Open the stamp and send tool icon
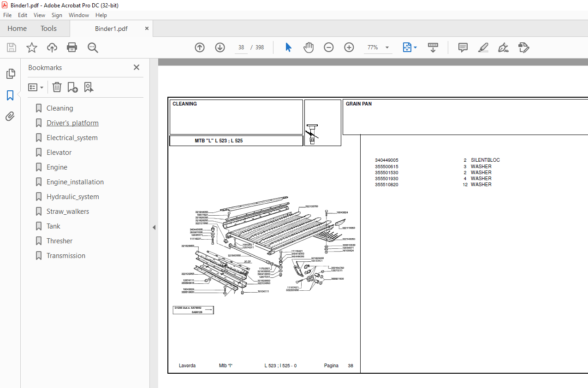This screenshot has width=588, height=388. [x=523, y=47]
